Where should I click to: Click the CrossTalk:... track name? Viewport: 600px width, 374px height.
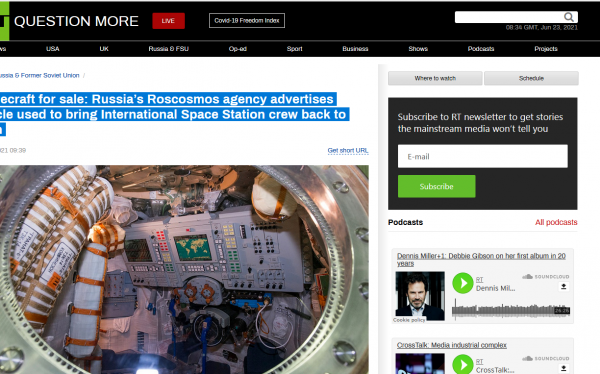pos(495,370)
